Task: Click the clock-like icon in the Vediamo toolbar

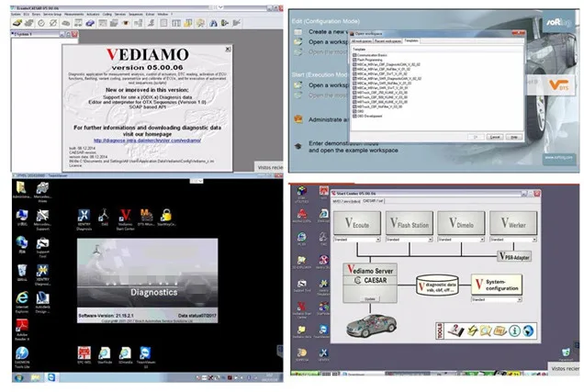Action: point(41,23)
